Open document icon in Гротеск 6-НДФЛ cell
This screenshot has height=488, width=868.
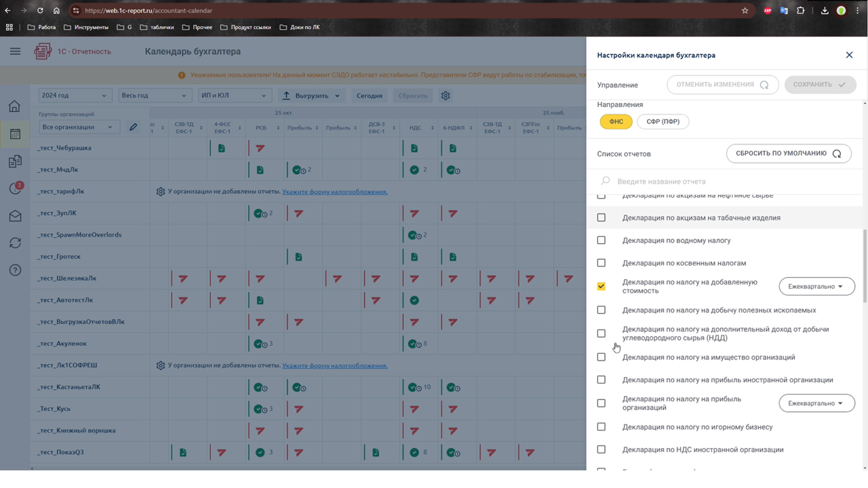point(453,257)
